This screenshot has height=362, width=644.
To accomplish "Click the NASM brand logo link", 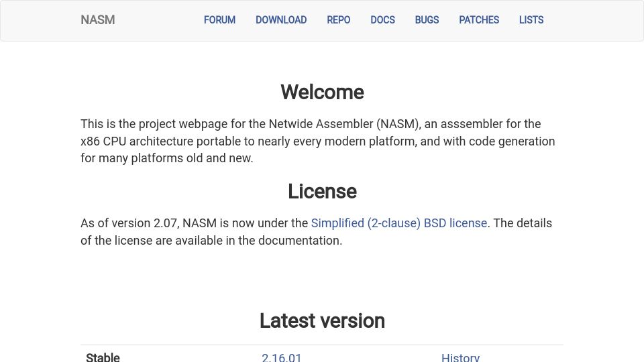I will tap(98, 19).
